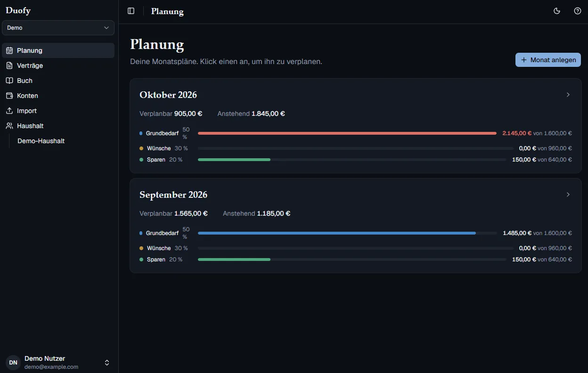Viewport: 588px width, 373px height.
Task: Click the September 2026 heading
Action: pyautogui.click(x=173, y=195)
